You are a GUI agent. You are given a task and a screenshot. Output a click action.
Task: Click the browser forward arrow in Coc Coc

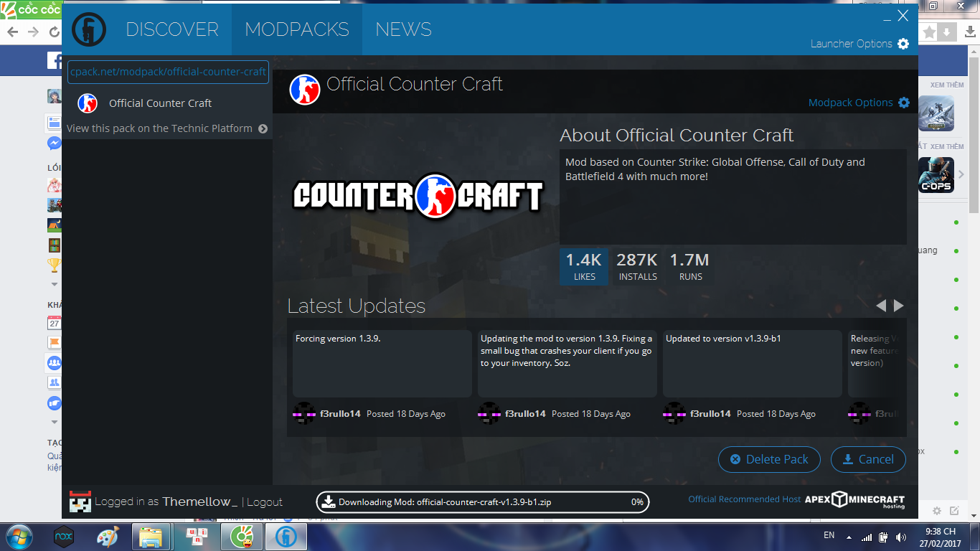(x=33, y=32)
